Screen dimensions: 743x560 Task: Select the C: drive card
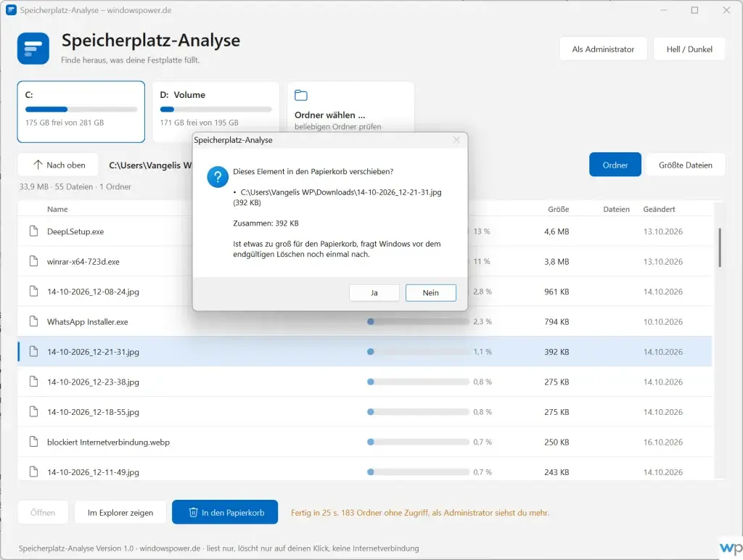(x=81, y=112)
